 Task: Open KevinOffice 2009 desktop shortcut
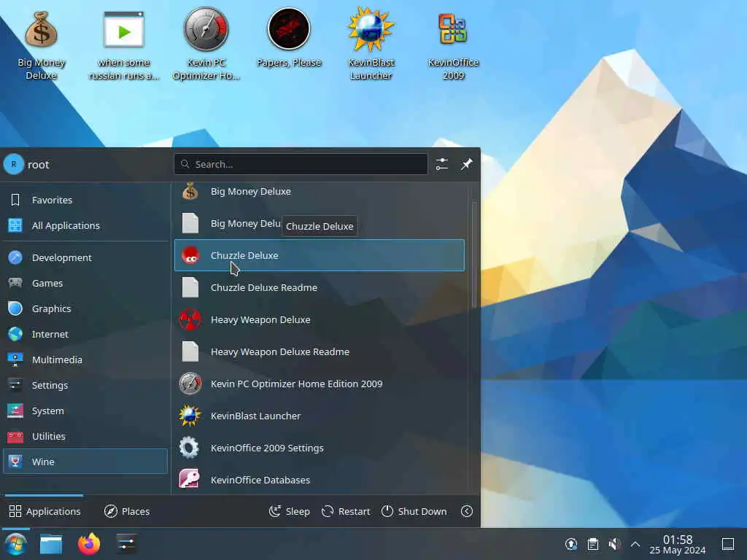(x=453, y=44)
